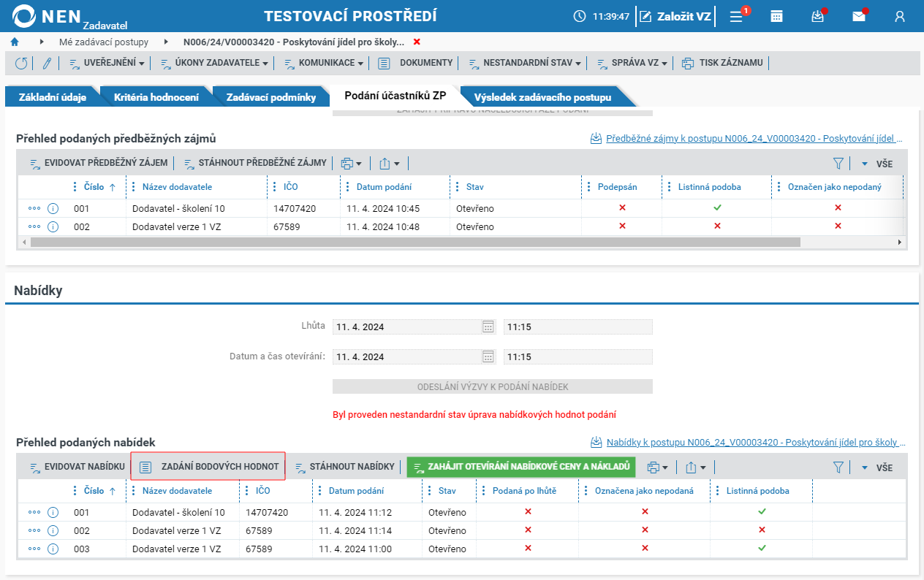Open ÚKONY ZADAVATELE menu
924x580 pixels.
(215, 64)
